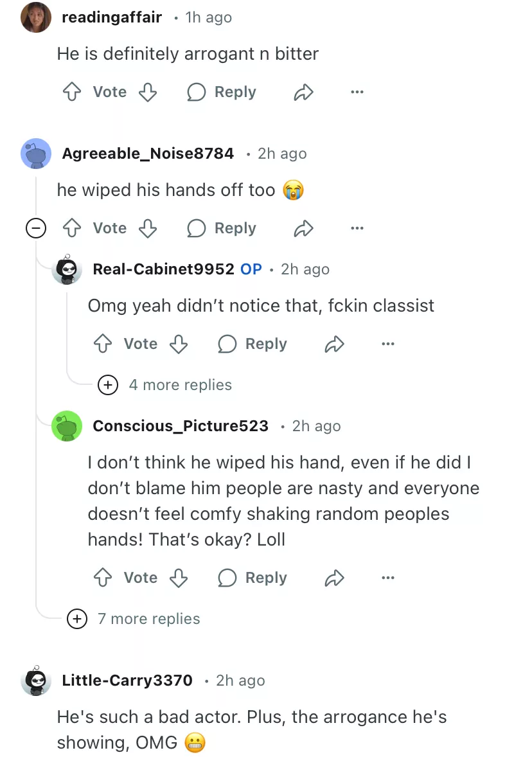Upvote Real-Cabinet9952's reply

click(102, 344)
